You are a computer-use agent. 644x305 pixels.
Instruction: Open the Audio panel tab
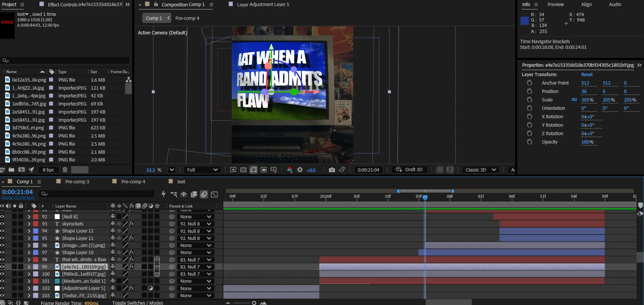click(x=615, y=4)
